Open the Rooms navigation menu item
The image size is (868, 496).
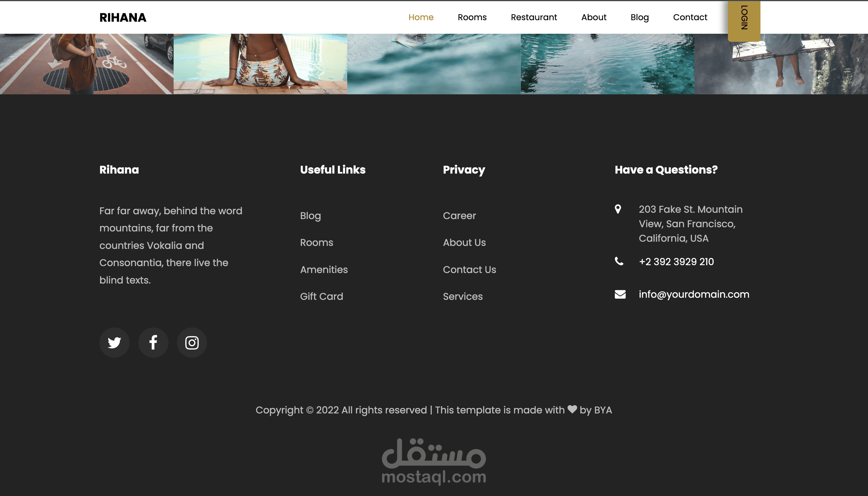pos(472,17)
